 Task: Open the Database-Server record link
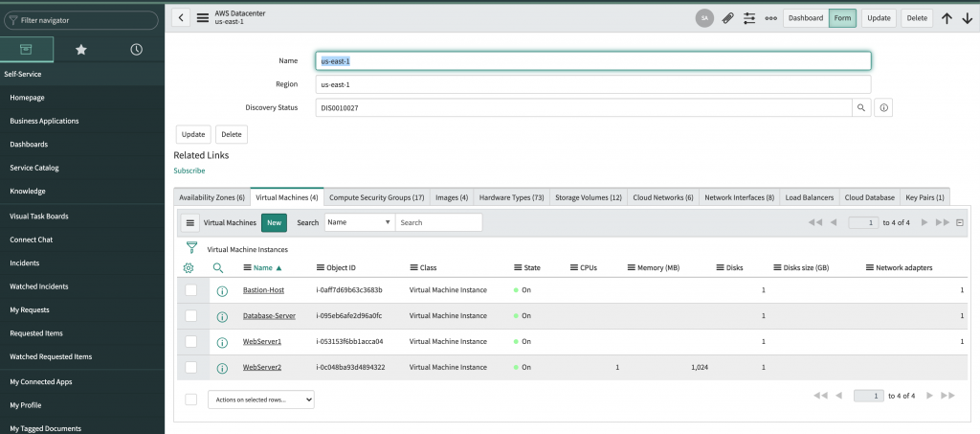click(x=269, y=316)
